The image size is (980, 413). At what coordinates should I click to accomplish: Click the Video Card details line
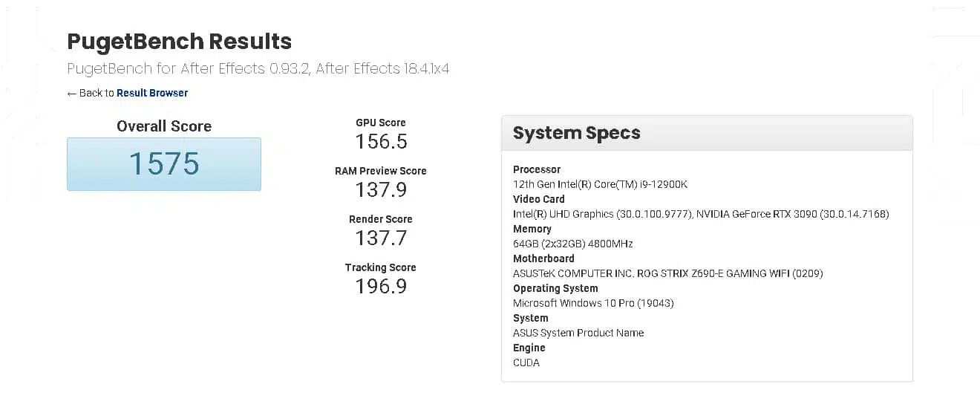(x=701, y=214)
